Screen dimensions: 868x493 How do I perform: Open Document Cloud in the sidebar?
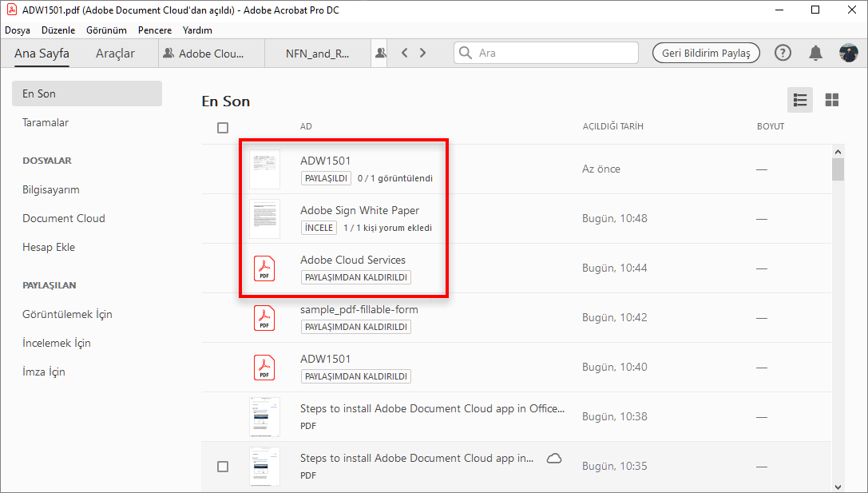(x=64, y=218)
